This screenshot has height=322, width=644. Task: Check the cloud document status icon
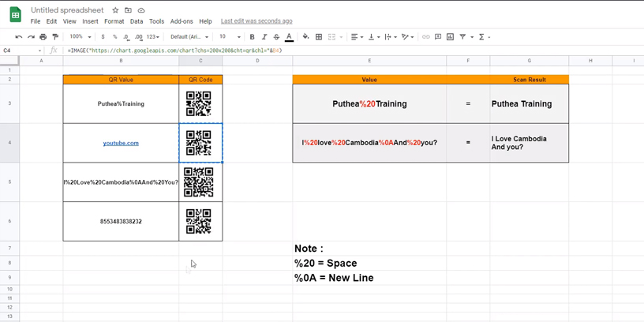[140, 10]
